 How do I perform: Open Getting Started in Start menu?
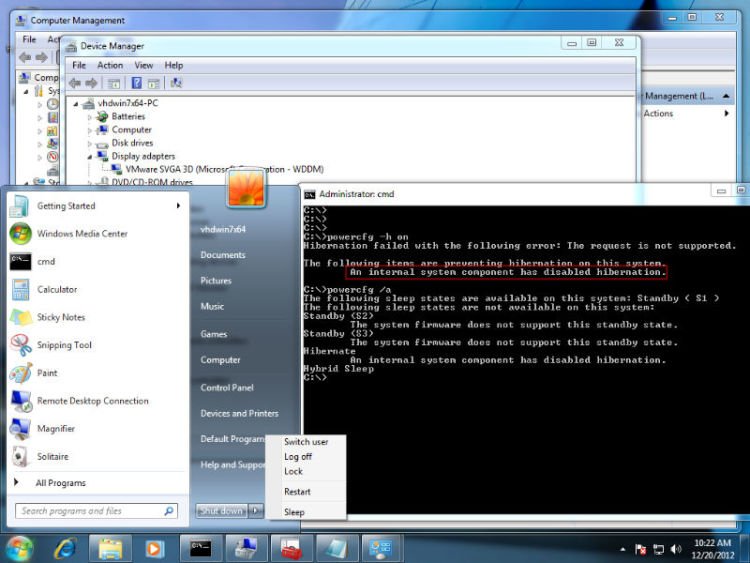click(94, 206)
